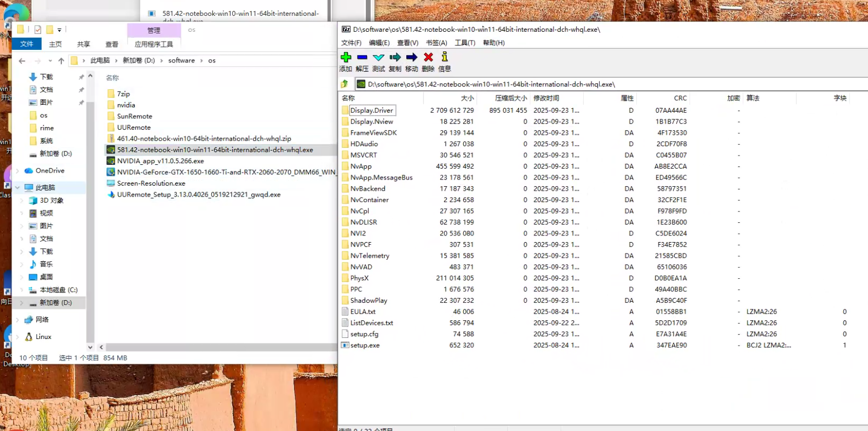Expand the OneDrive tree node
Viewport: 868px width, 431px height.
(x=19, y=171)
